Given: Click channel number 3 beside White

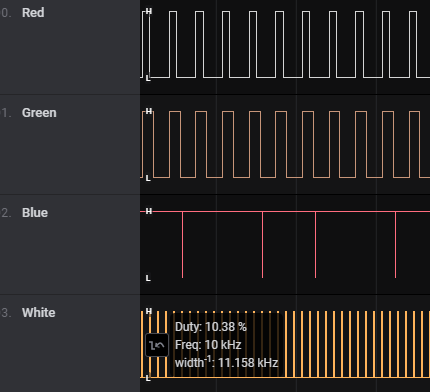Looking at the screenshot, I should (6, 313).
